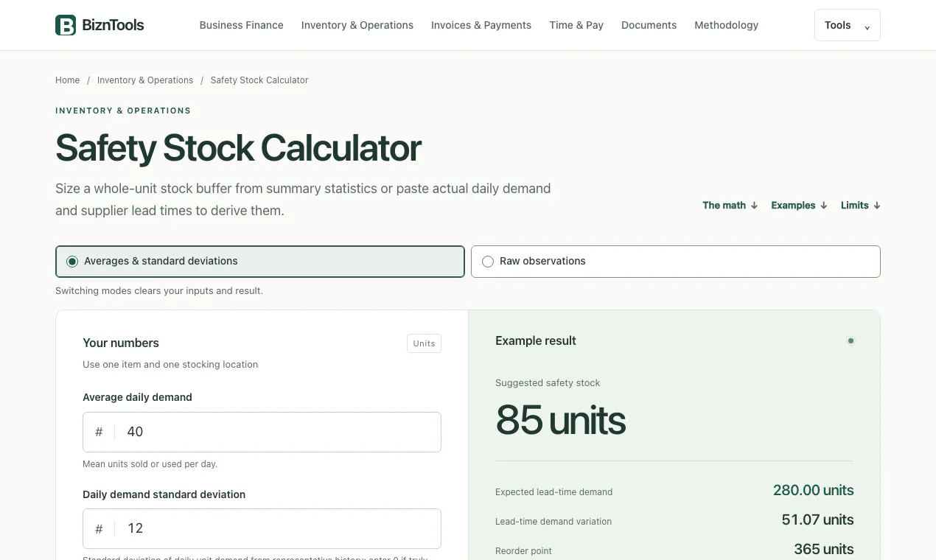The image size is (936, 560).
Task: Expand the Tools dropdown
Action: coord(847,25)
